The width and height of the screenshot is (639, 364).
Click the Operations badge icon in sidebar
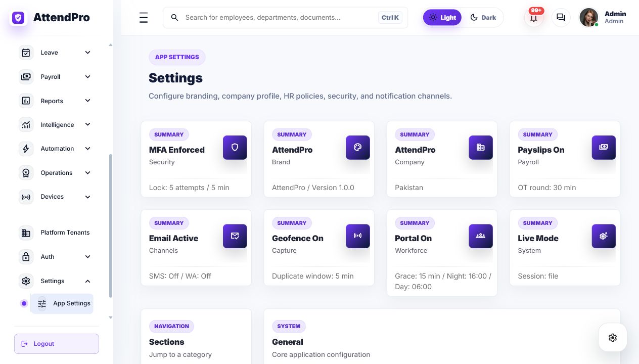[x=26, y=173]
